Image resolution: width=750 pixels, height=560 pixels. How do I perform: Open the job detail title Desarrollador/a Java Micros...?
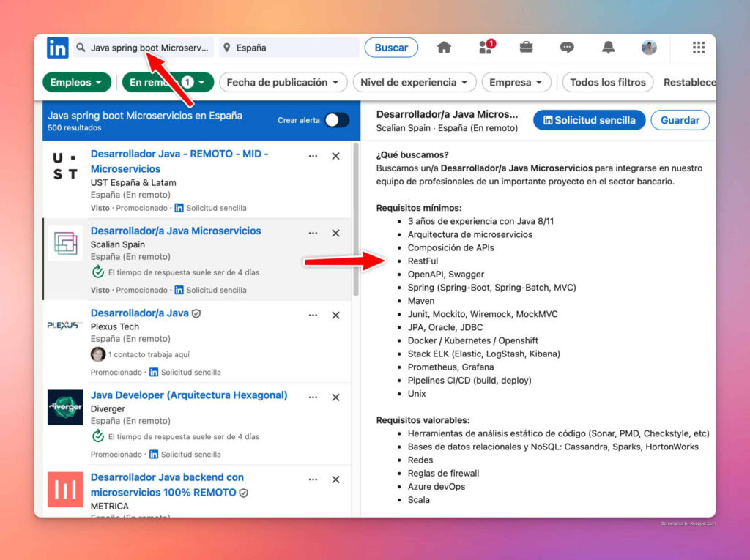(447, 114)
